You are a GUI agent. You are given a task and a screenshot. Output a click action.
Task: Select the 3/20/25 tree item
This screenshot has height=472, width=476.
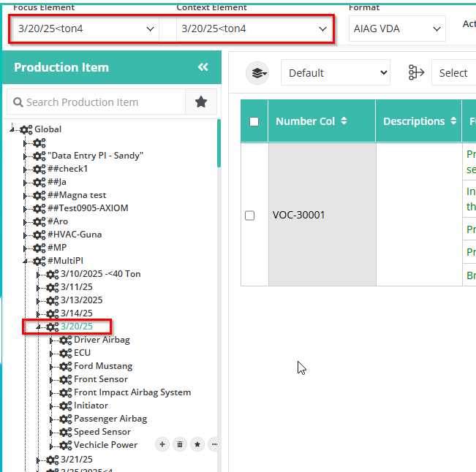77,327
